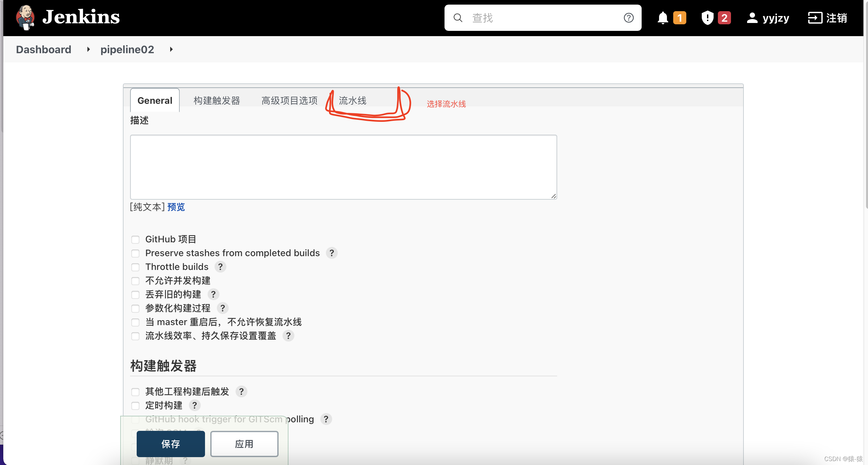This screenshot has width=868, height=465.
Task: Click the 预览 preview link
Action: tap(176, 207)
